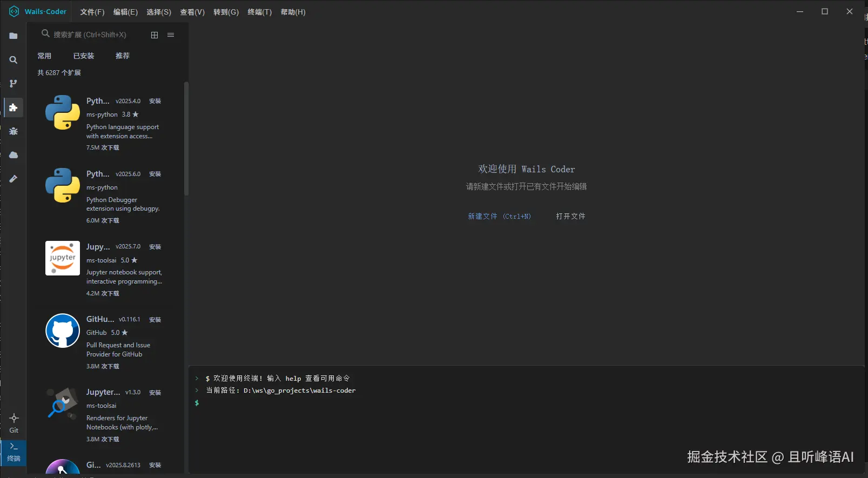This screenshot has height=478, width=868.
Task: Open the cloud sidebar icon
Action: pyautogui.click(x=14, y=155)
